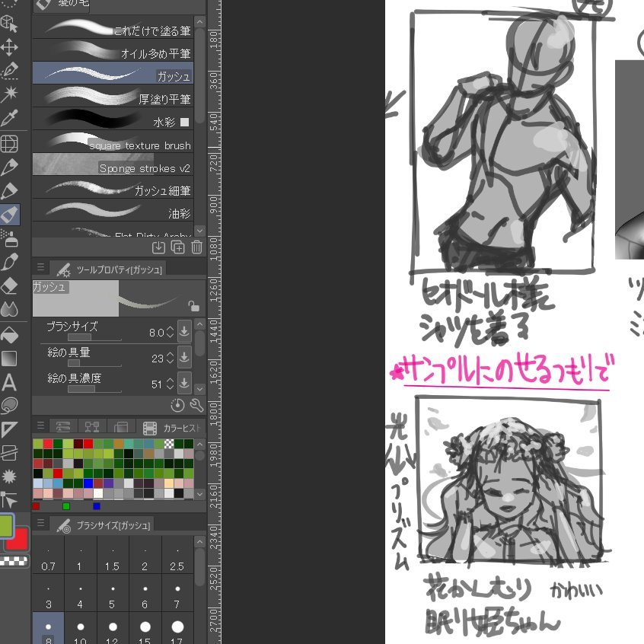This screenshot has height=644, width=644.
Task: Select the green foreground main color box
Action: pos(6,526)
